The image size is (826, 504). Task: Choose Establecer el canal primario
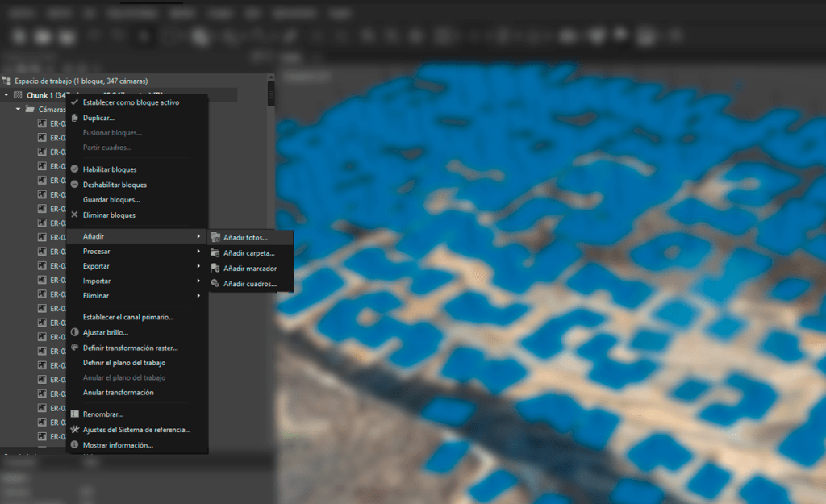coord(128,317)
